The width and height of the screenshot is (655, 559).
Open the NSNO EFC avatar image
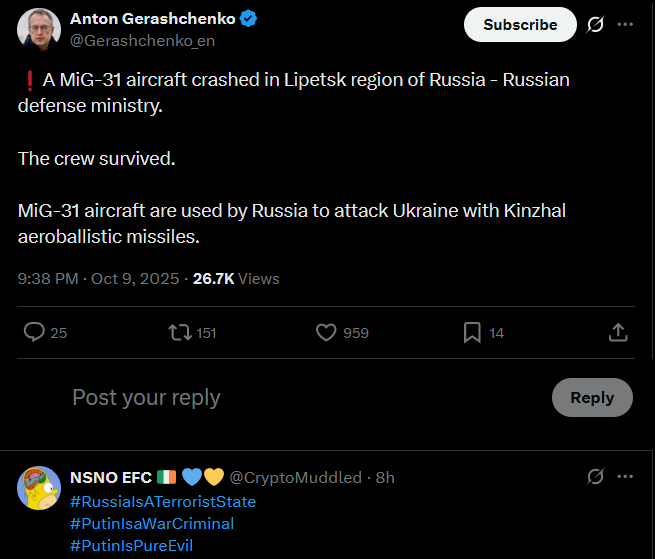point(38,487)
